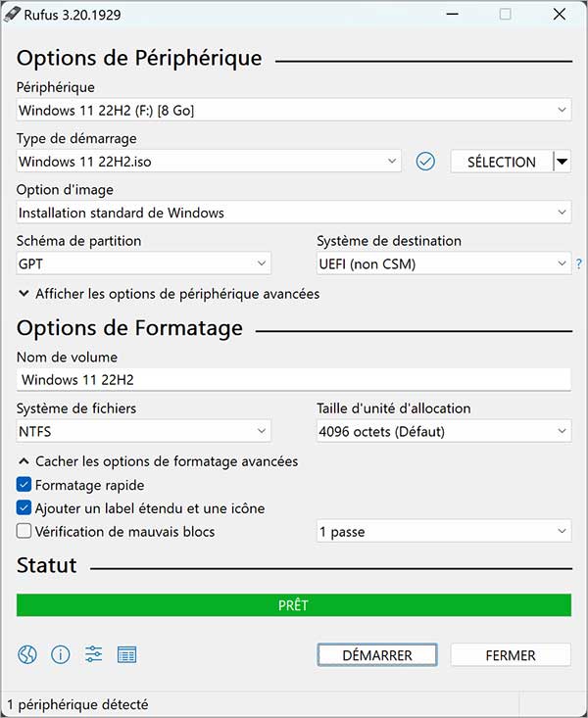Click Options de Périphérique heading
The width and height of the screenshot is (588, 718).
(x=139, y=59)
